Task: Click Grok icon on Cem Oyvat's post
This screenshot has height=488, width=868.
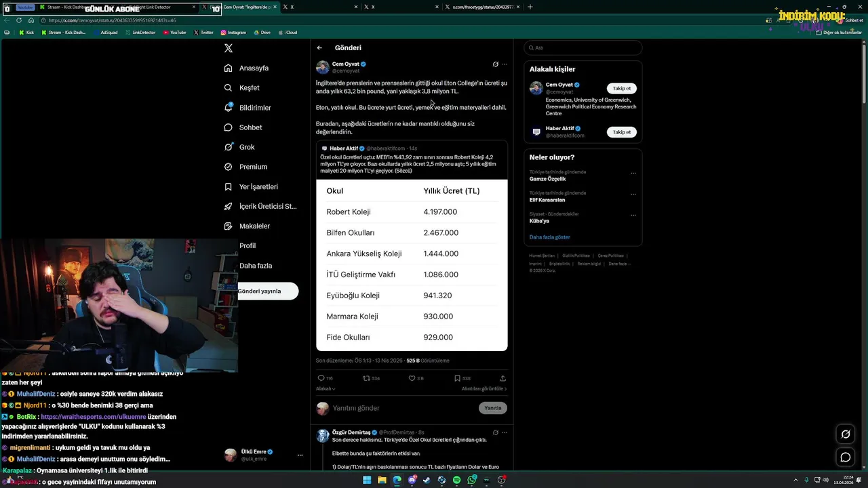Action: pyautogui.click(x=496, y=64)
